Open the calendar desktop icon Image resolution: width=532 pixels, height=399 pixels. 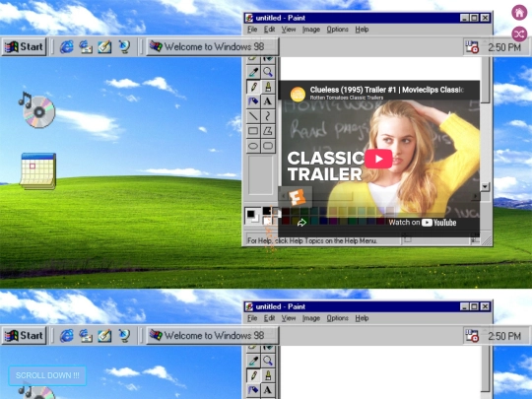(x=38, y=171)
